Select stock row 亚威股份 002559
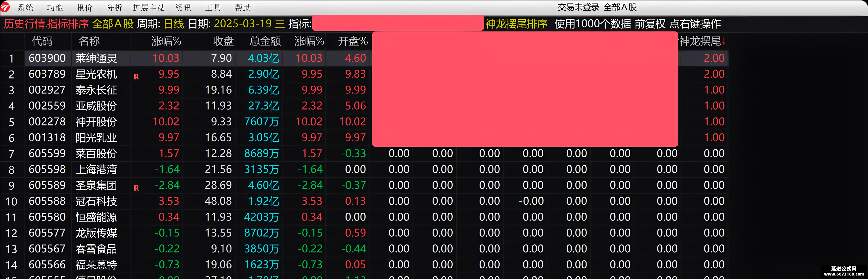This screenshot has width=868, height=279. pos(364,106)
